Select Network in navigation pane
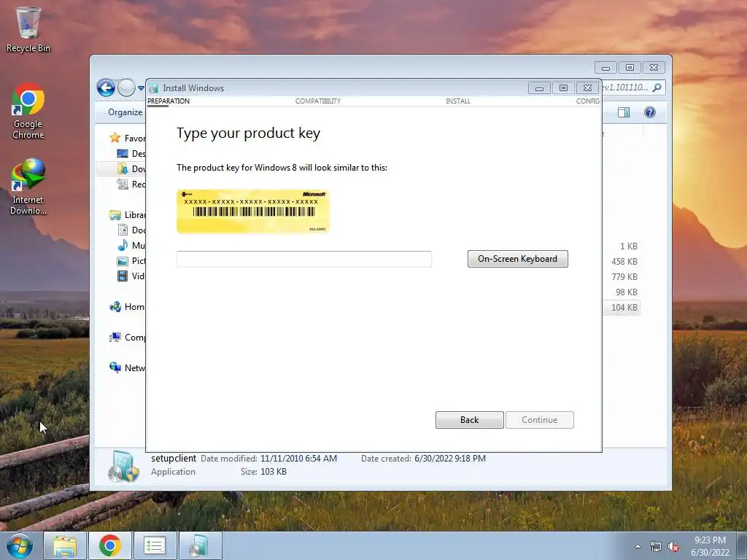The width and height of the screenshot is (747, 560). [x=127, y=368]
